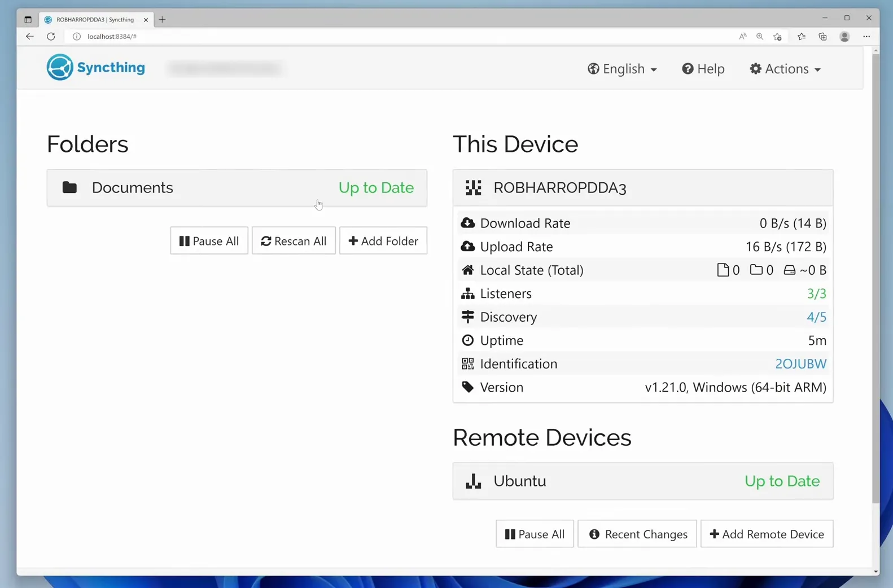Click the ROBHARROPDDA3 device identicon
The image size is (893, 588).
473,187
